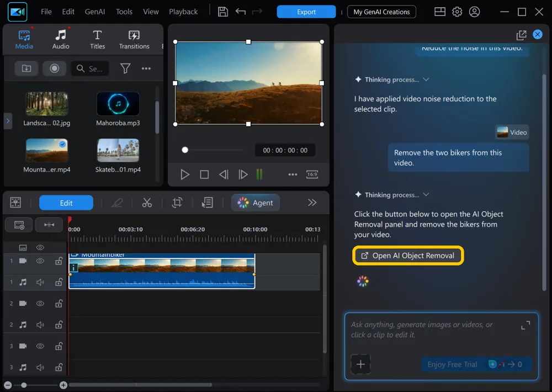552x392 pixels.
Task: Click the preview playback position slider handle
Action: (185, 150)
